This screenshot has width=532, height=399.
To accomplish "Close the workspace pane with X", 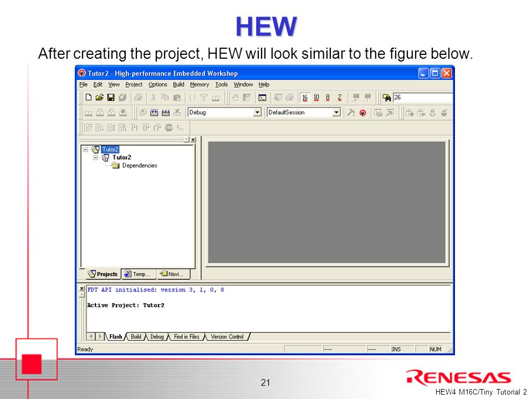I will [193, 140].
